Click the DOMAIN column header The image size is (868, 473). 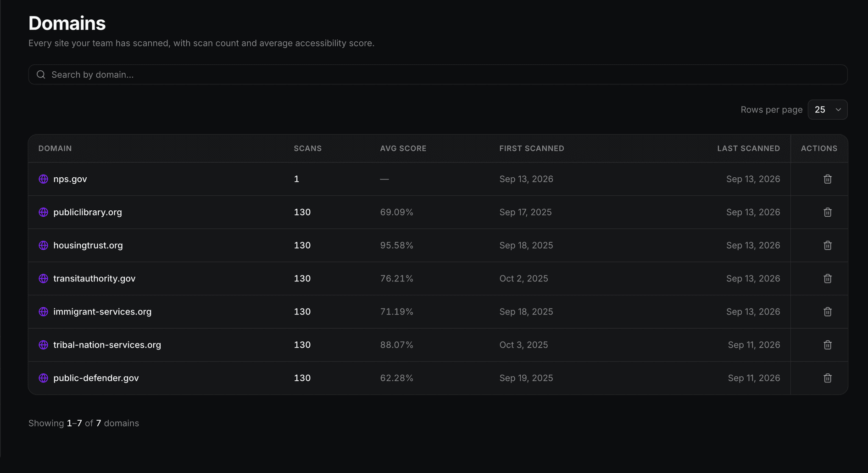click(55, 148)
